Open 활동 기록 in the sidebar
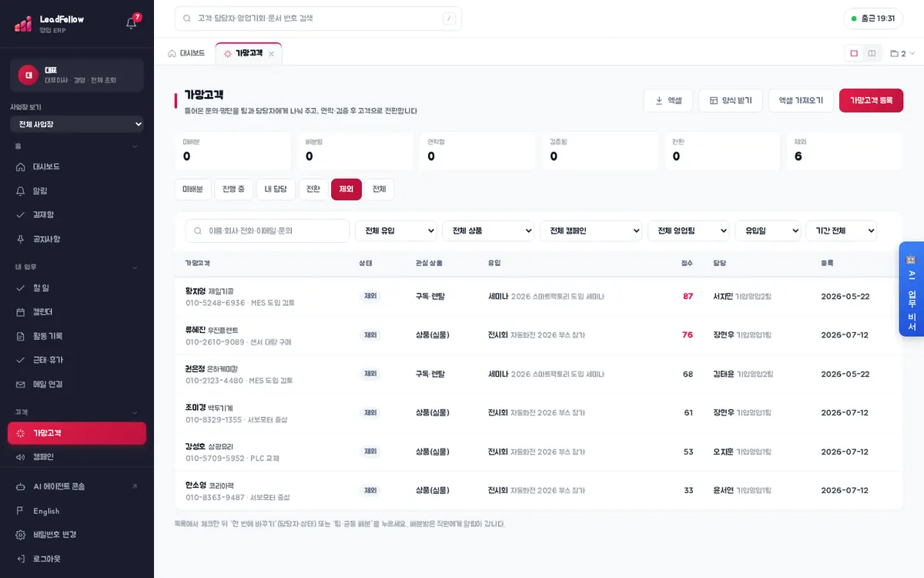This screenshot has width=924, height=578. tap(77, 336)
